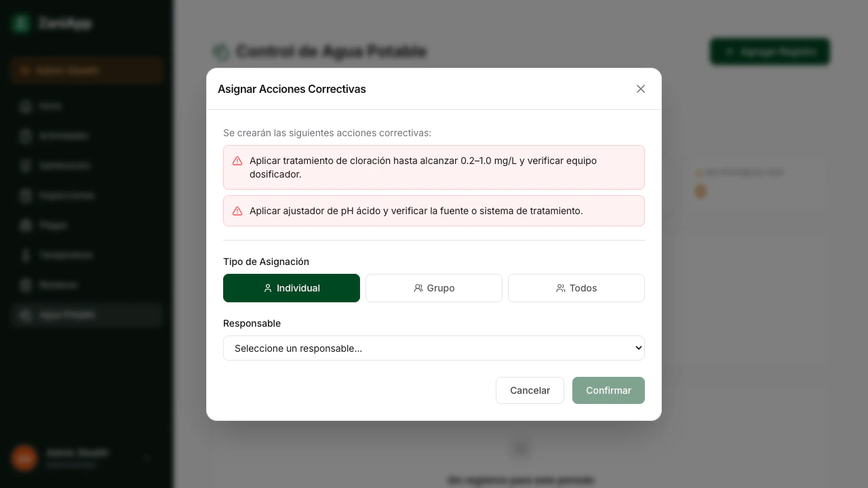Confirm the corrective actions assignment

pos(608,390)
